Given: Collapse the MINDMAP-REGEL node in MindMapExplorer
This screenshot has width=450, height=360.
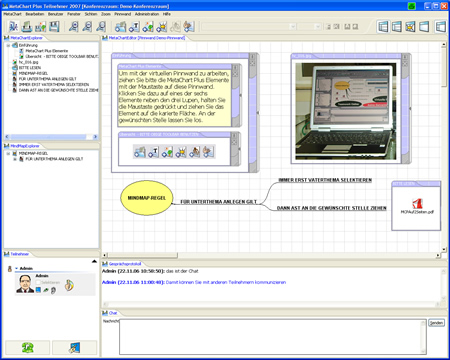Looking at the screenshot, I should tap(8, 153).
